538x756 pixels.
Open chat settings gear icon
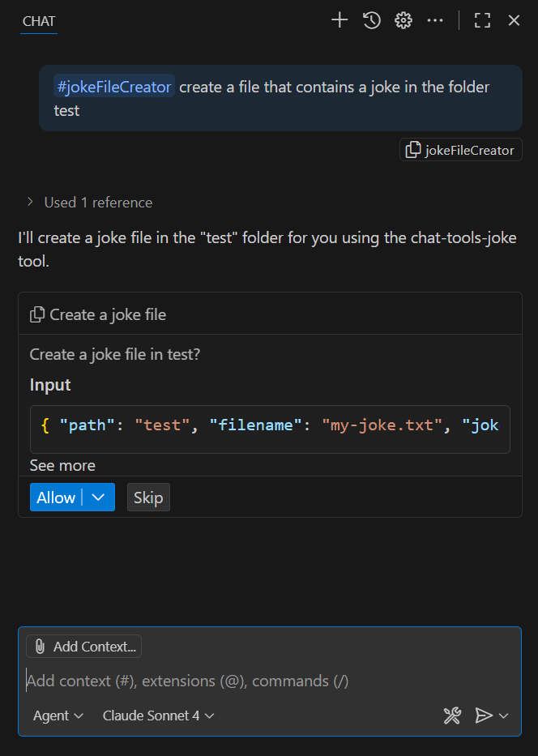[x=403, y=21]
